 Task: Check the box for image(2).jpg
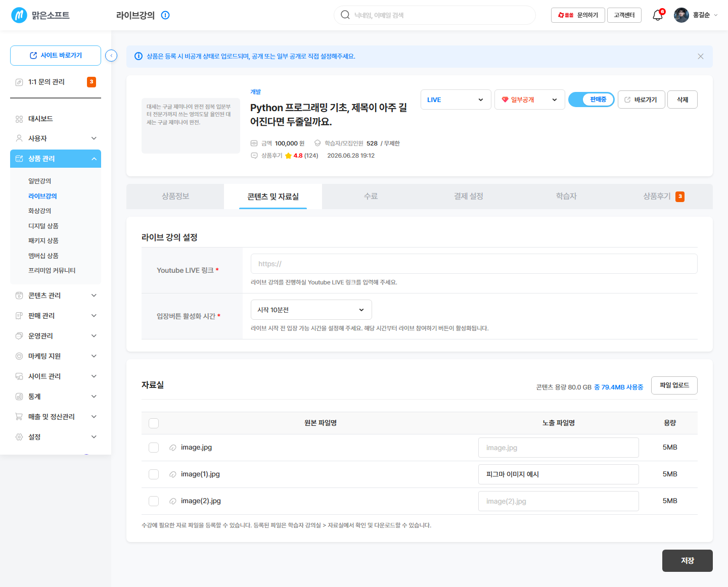154,501
